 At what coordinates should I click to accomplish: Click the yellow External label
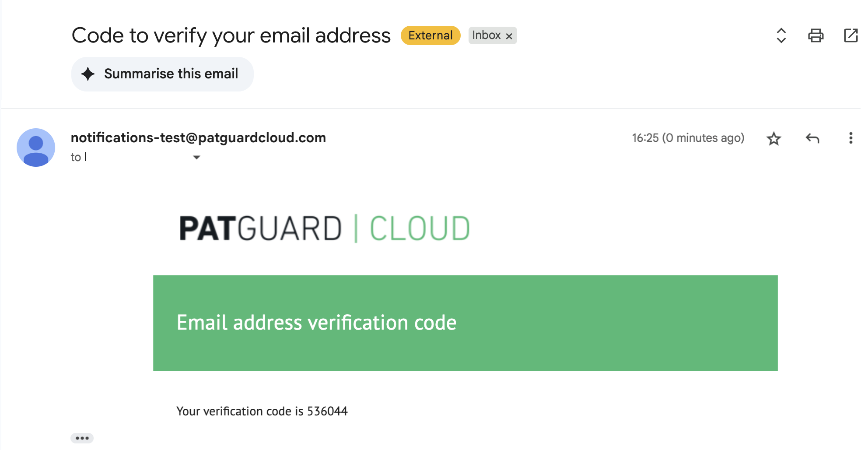[430, 35]
